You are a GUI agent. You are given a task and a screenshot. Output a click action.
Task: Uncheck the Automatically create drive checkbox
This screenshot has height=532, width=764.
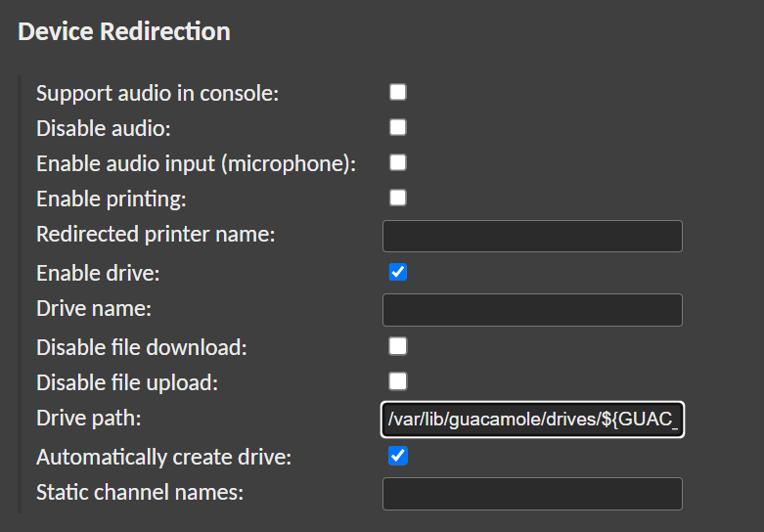pyautogui.click(x=398, y=456)
